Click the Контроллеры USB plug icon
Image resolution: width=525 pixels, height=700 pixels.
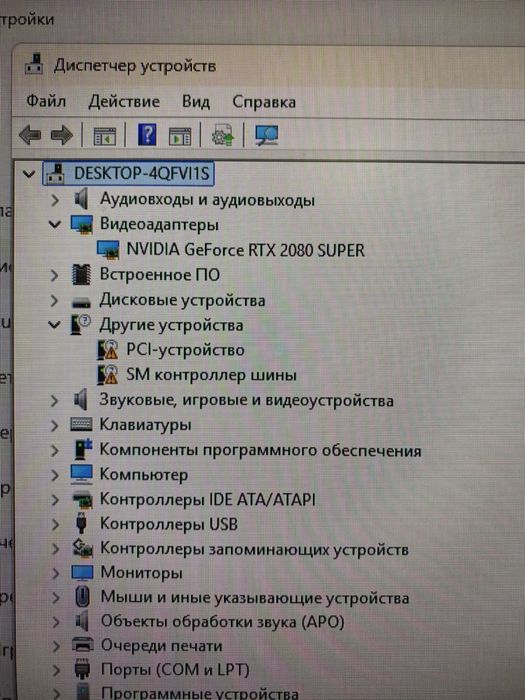pyautogui.click(x=81, y=523)
